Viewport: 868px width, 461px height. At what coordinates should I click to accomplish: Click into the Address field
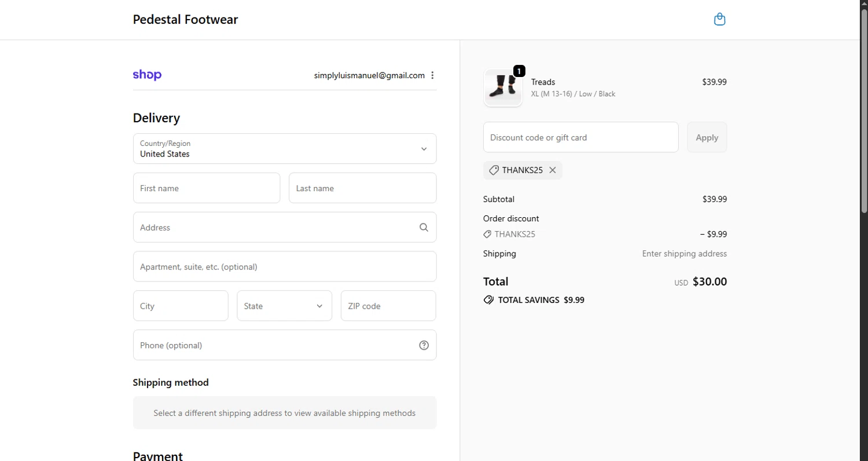285,228
